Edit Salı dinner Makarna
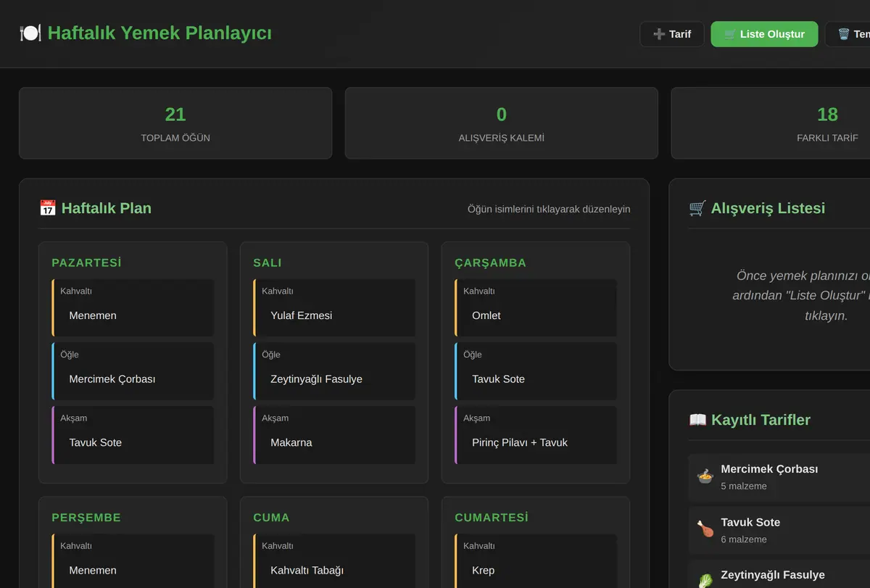The height and width of the screenshot is (588, 870). pyautogui.click(x=335, y=443)
